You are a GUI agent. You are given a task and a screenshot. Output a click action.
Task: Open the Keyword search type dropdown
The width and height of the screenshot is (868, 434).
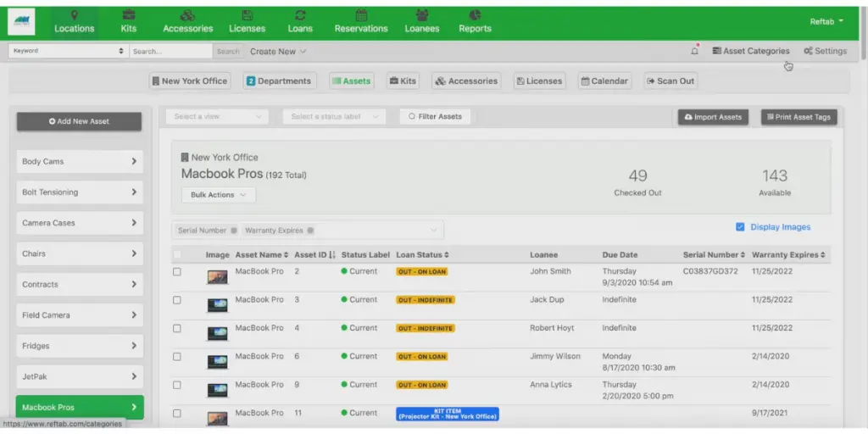click(69, 51)
